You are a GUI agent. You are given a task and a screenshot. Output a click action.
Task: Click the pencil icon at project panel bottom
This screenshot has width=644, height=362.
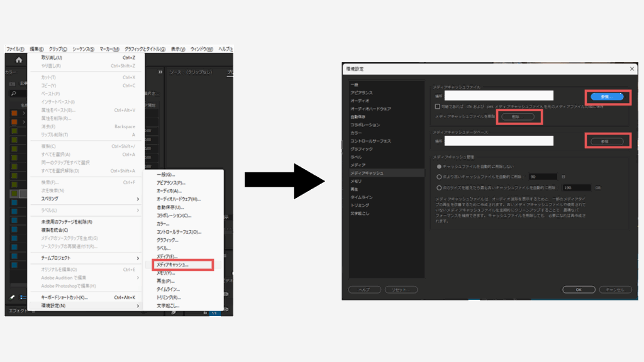click(x=13, y=297)
